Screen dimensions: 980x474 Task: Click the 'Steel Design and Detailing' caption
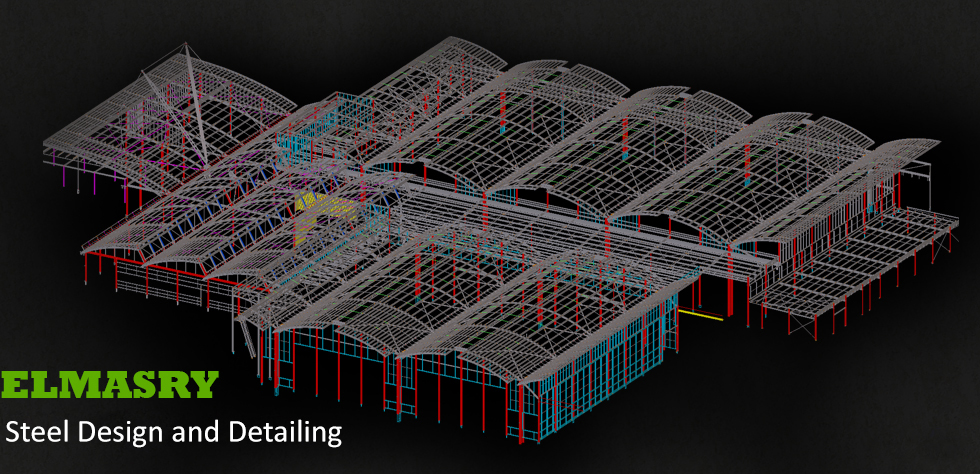[174, 433]
